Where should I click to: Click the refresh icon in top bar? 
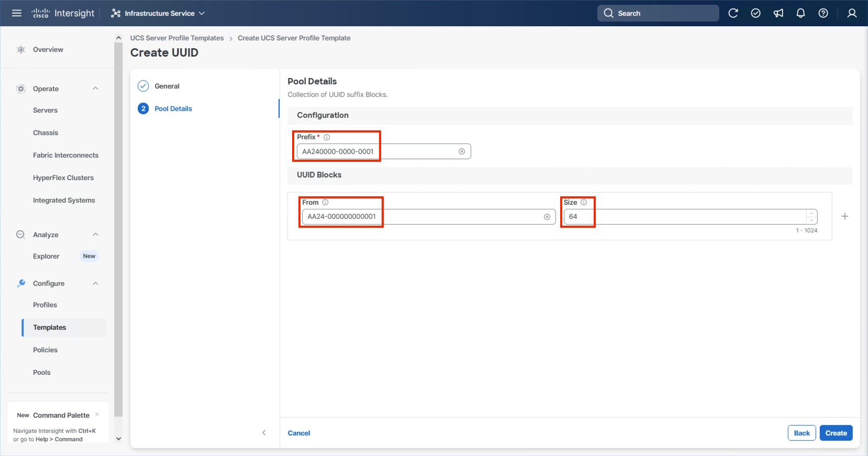pos(733,13)
